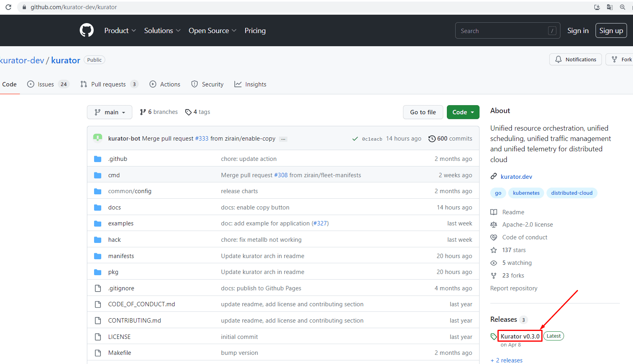The image size is (633, 364).
Task: Open the Actions tab
Action: pyautogui.click(x=165, y=84)
